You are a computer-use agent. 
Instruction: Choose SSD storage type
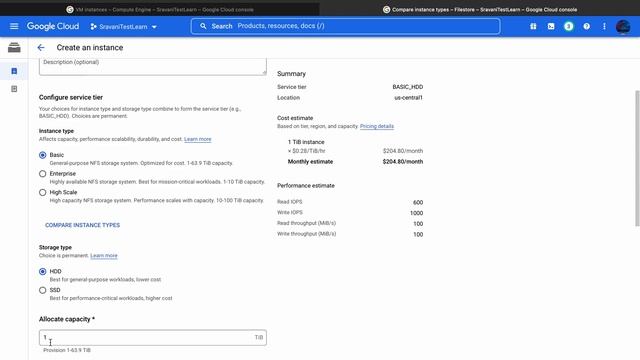(42, 290)
